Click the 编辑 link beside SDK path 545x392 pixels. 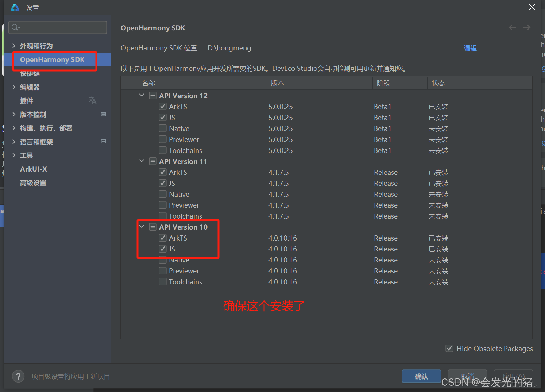[x=470, y=47]
